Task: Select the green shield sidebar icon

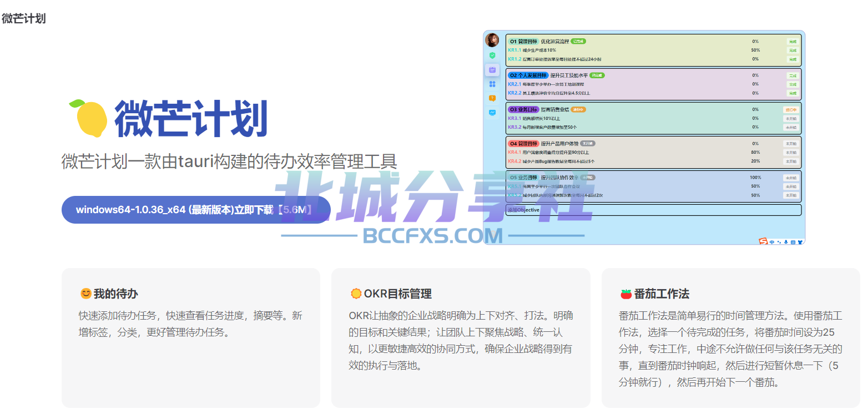Action: click(x=492, y=55)
